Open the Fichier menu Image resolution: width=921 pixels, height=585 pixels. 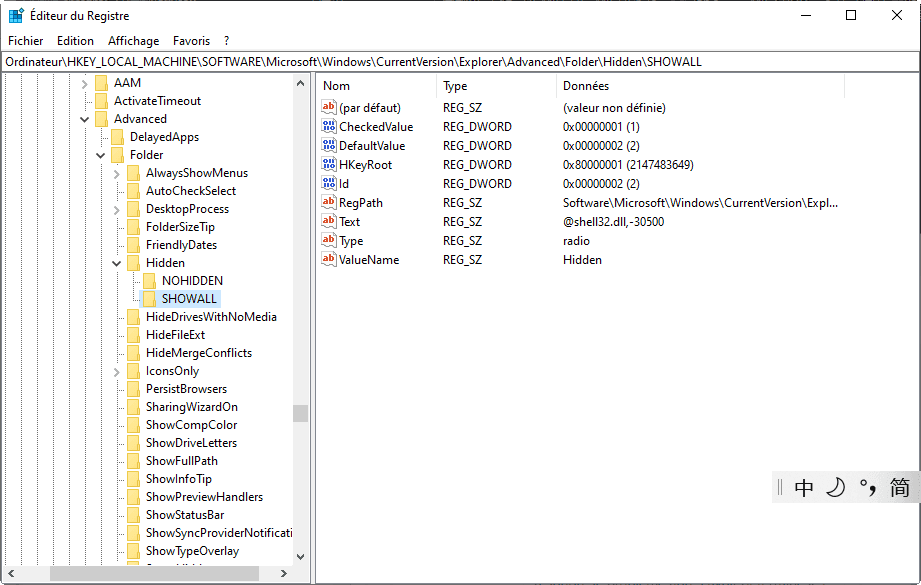[x=26, y=41]
